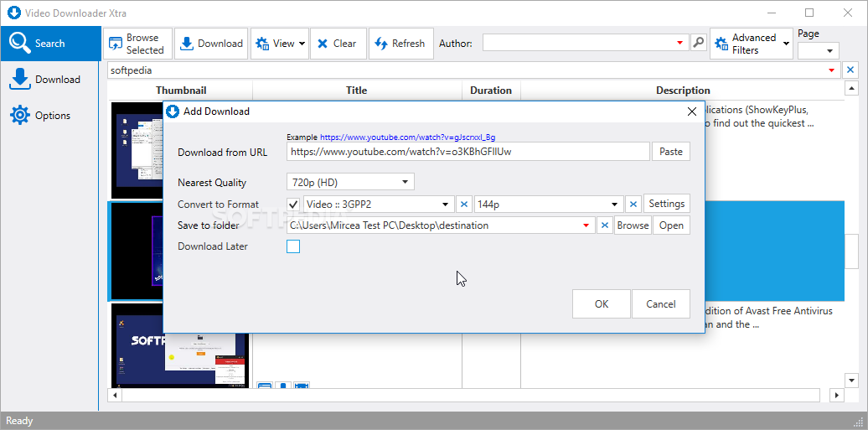The image size is (868, 430).
Task: Click Cancel in Add Download dialog
Action: pos(661,303)
